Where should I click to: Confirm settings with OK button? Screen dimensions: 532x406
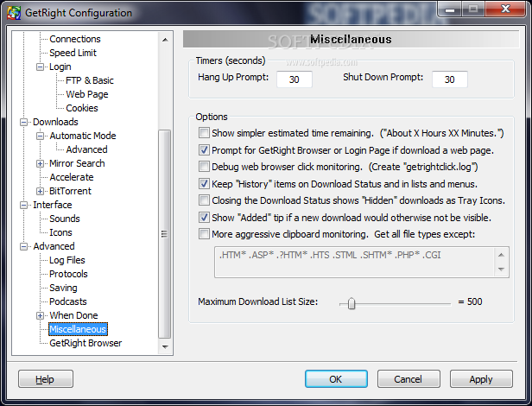[x=336, y=379]
